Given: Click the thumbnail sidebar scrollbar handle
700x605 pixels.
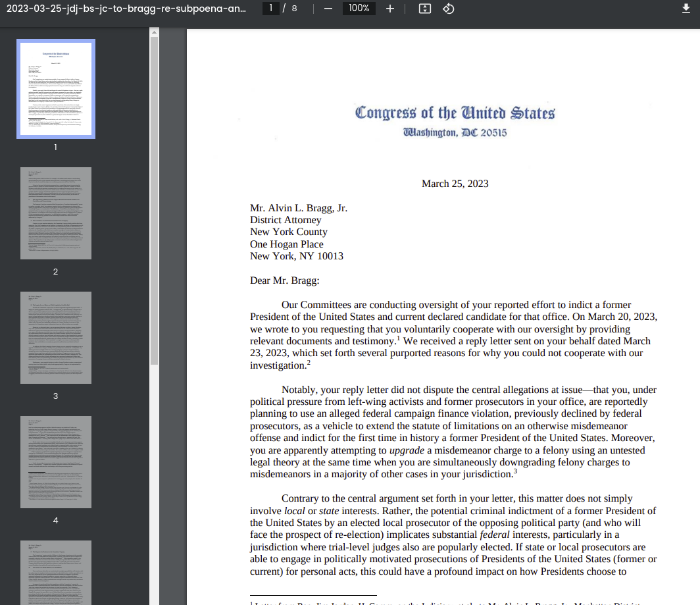Looking at the screenshot, I should (154, 201).
